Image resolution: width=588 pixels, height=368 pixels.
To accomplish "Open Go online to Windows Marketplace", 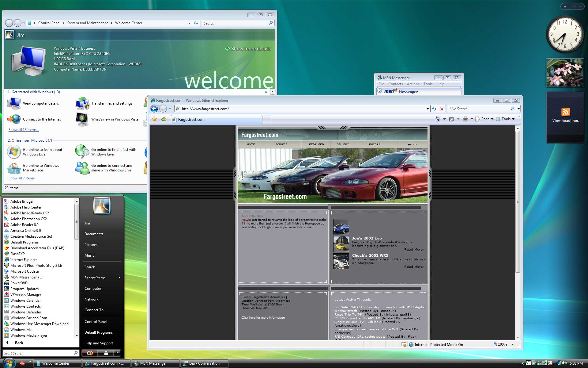I will 34,168.
